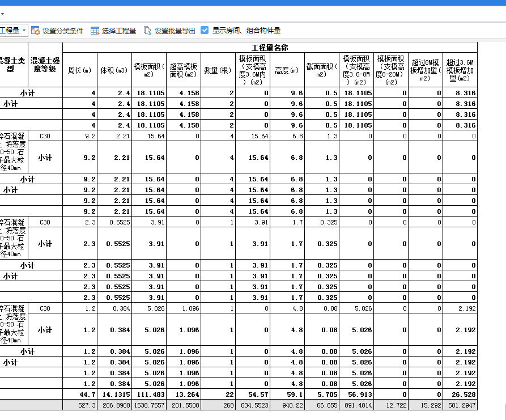Click the grand total cell 201.5508
Screen dimensions: 506x420
(183, 405)
